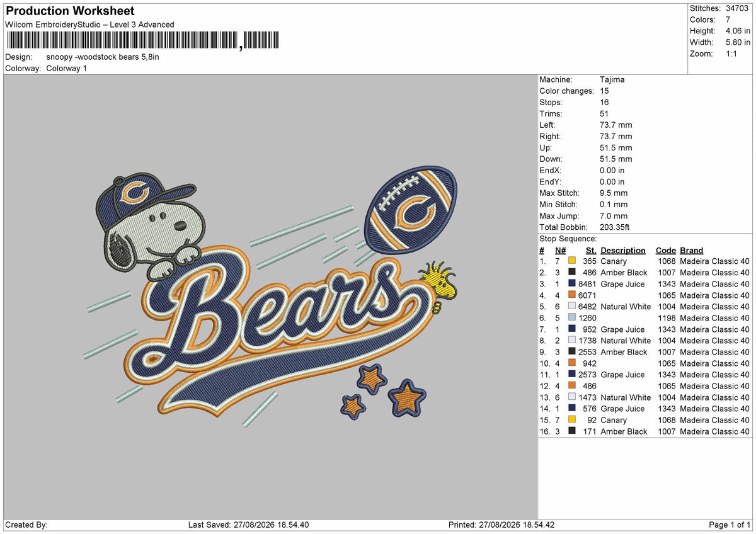Click stitch count 576 in stop 14
Viewport: 756px width, 534px height.
point(590,409)
